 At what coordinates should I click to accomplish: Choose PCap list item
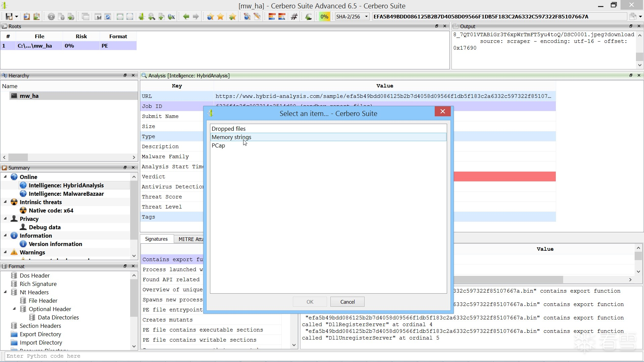click(x=218, y=145)
